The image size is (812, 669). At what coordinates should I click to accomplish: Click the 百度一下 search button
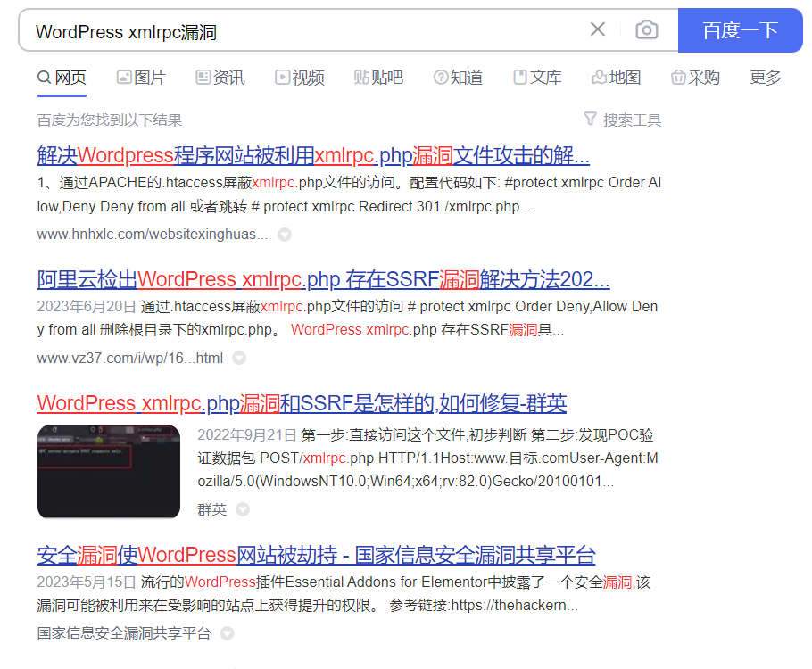tap(741, 30)
